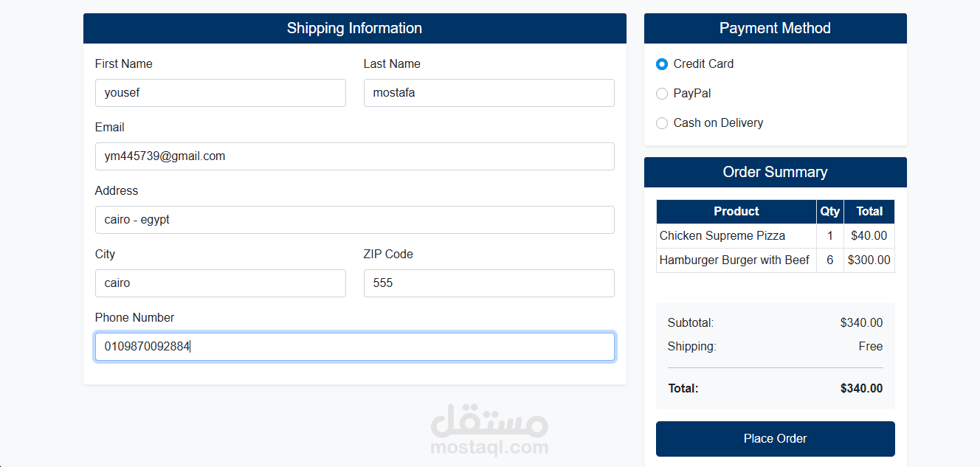Choose PayPal as payment method
Screen dimensions: 980x467
point(661,94)
